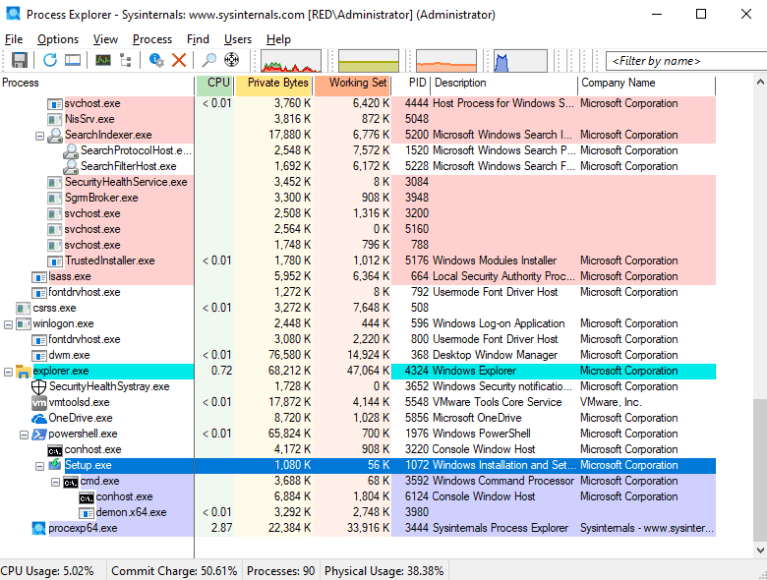The image size is (767, 580).
Task: Click the Physical Usage status bar entry
Action: click(x=384, y=571)
